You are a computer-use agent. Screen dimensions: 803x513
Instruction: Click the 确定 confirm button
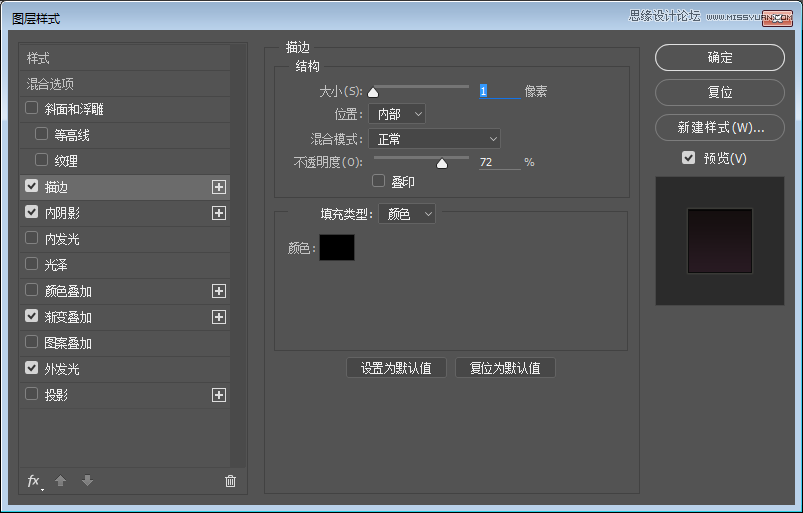[719, 58]
